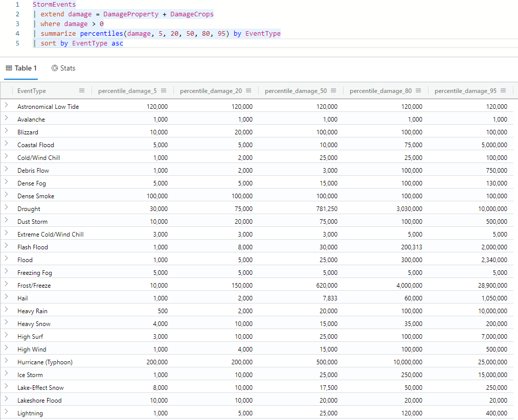Sort by the percentile_damage_80 column header

[x=380, y=91]
